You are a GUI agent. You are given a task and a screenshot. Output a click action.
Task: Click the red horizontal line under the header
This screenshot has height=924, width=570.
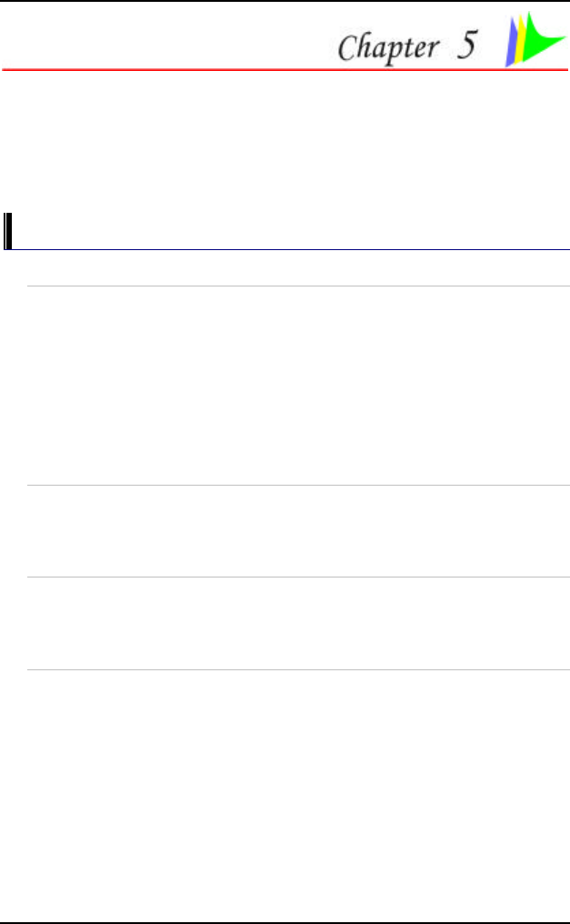pyautogui.click(x=285, y=69)
